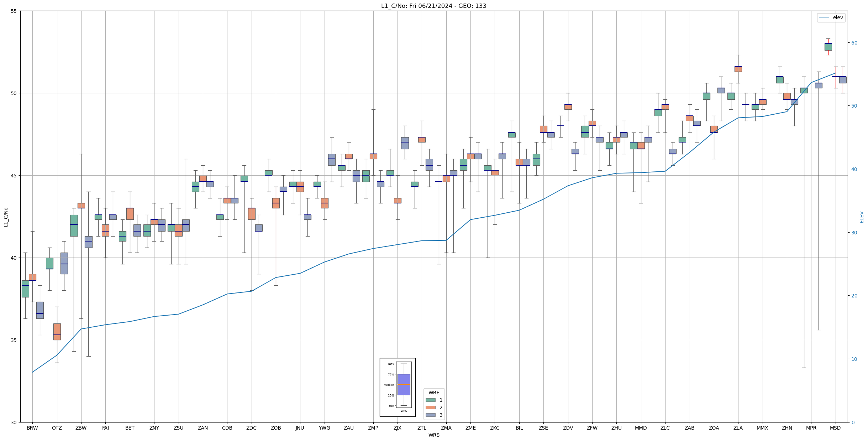
Task: Click the left axis tick 35
Action: pos(14,340)
